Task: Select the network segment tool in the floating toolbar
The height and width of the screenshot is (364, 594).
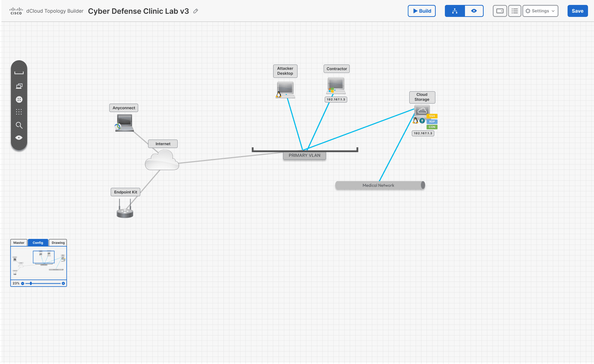Action: [19, 73]
